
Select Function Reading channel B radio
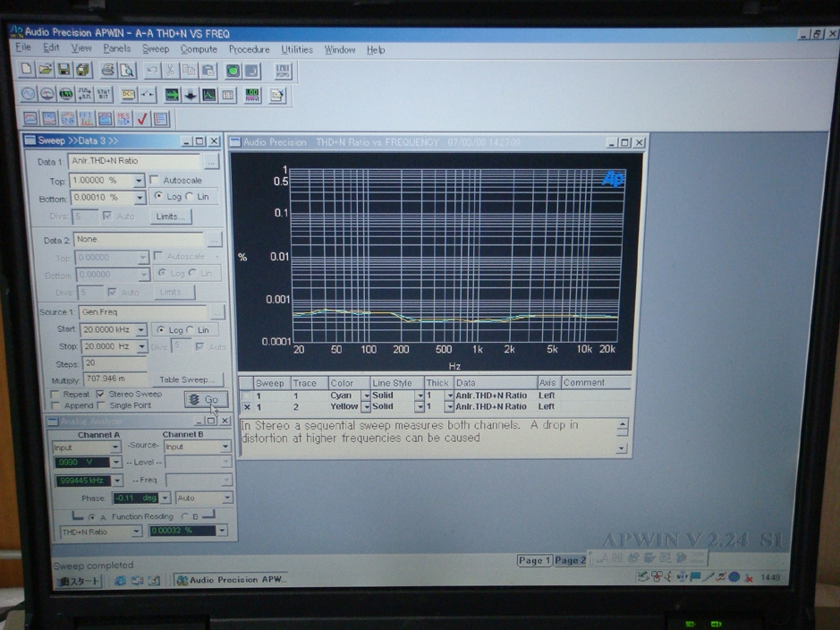185,516
